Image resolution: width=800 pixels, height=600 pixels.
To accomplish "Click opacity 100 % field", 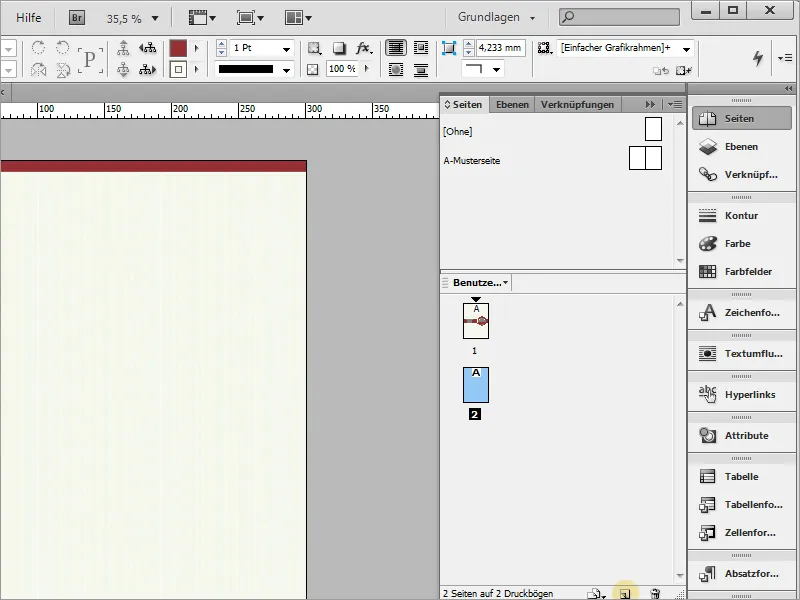I will pyautogui.click(x=342, y=69).
